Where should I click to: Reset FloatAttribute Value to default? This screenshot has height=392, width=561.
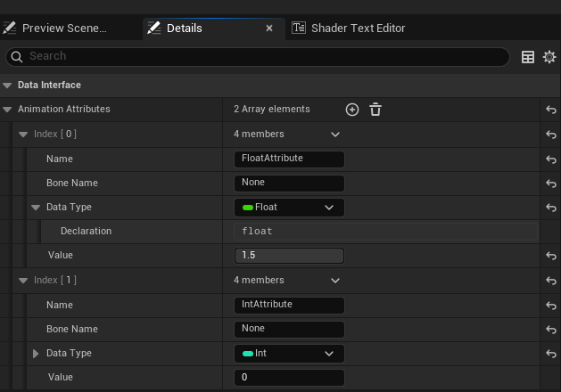550,256
